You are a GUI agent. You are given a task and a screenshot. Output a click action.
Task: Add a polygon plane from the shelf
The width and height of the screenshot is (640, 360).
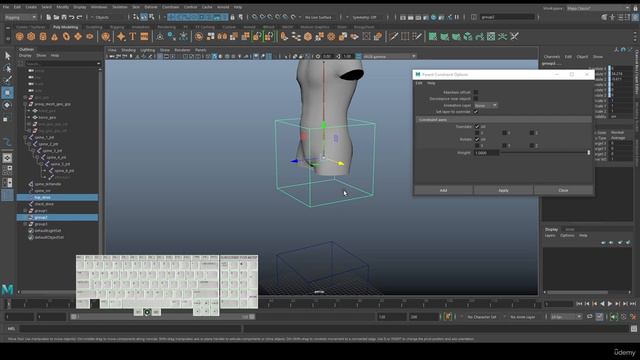(78, 37)
